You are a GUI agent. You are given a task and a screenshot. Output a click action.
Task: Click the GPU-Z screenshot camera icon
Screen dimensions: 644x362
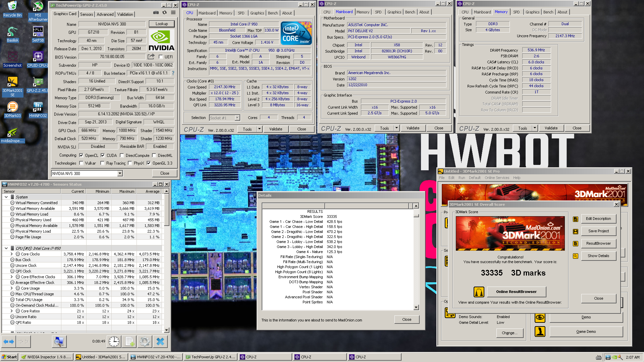[156, 13]
